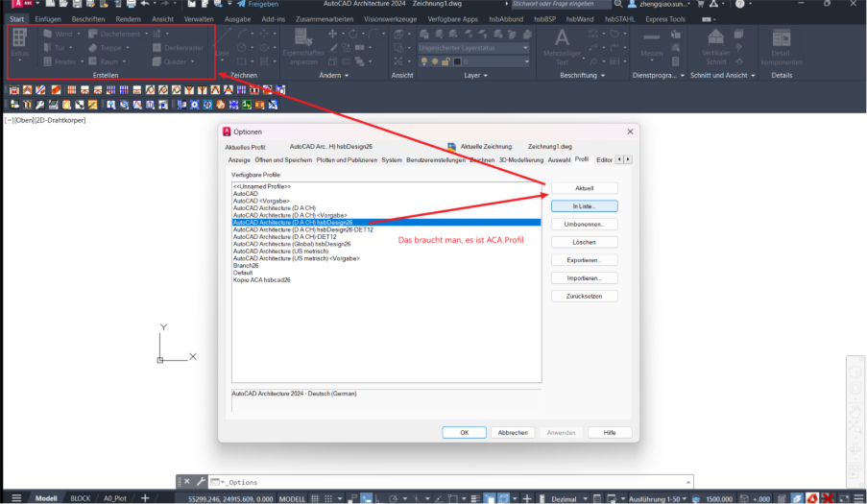The height and width of the screenshot is (504, 867).
Task: Click the Zurücksetzen button
Action: pos(585,297)
